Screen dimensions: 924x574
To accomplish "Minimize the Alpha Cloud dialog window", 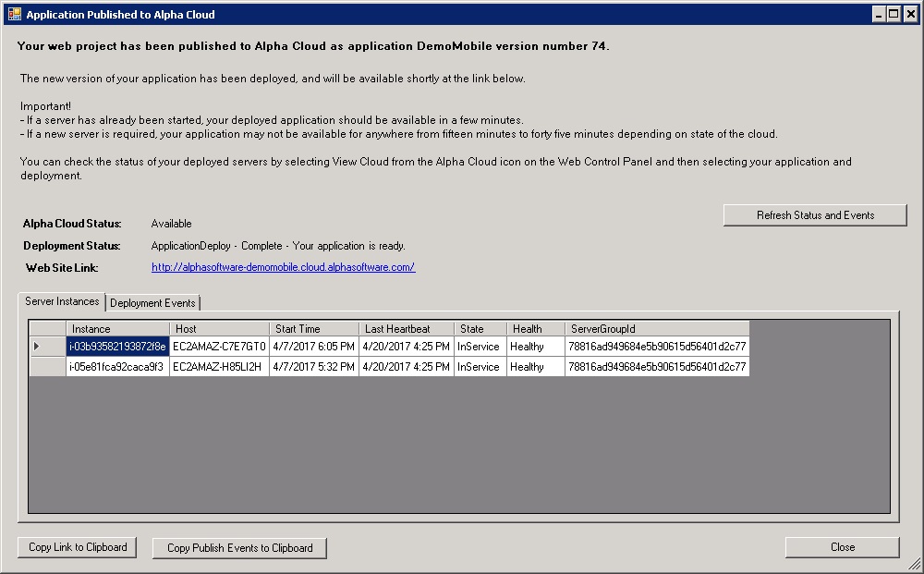I will coord(879,14).
